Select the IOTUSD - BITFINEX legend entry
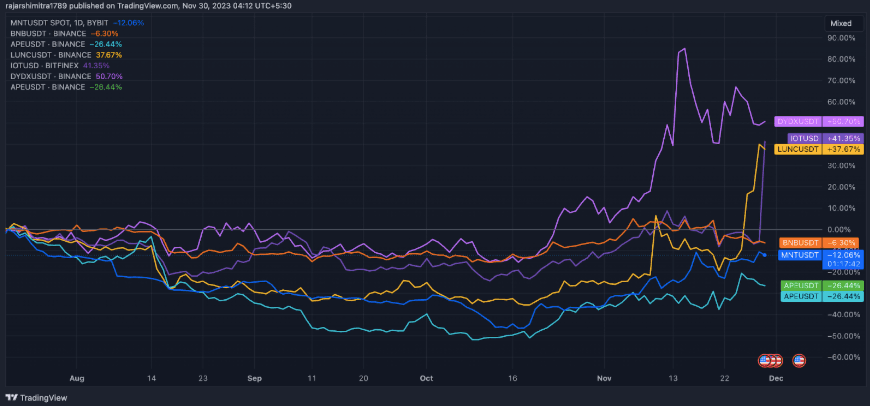Screen dimensions: 870x406 point(46,65)
